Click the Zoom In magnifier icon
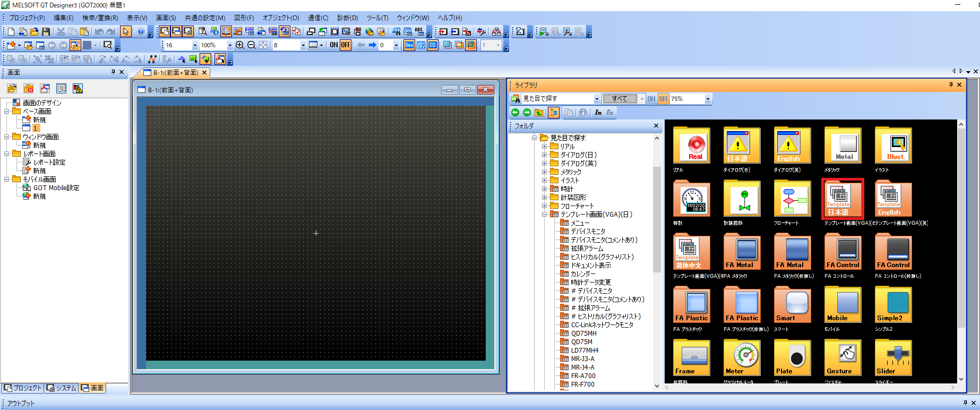The height and width of the screenshot is (410, 980). 240,45
